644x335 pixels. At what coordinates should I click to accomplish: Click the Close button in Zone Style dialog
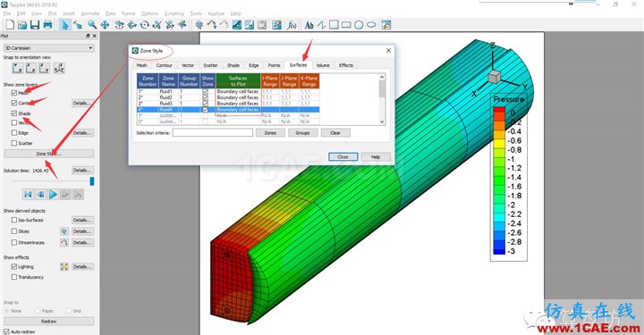(x=343, y=157)
